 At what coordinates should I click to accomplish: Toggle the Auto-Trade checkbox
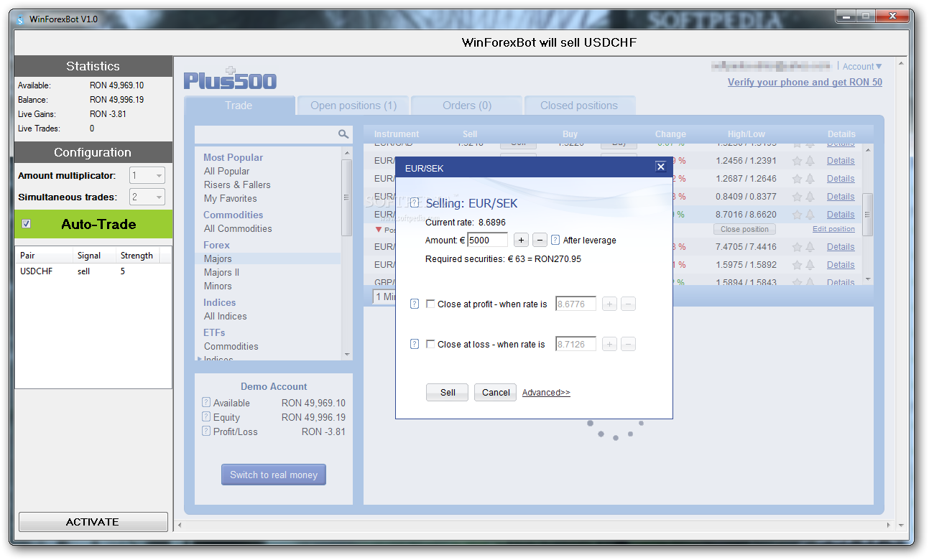pos(27,224)
